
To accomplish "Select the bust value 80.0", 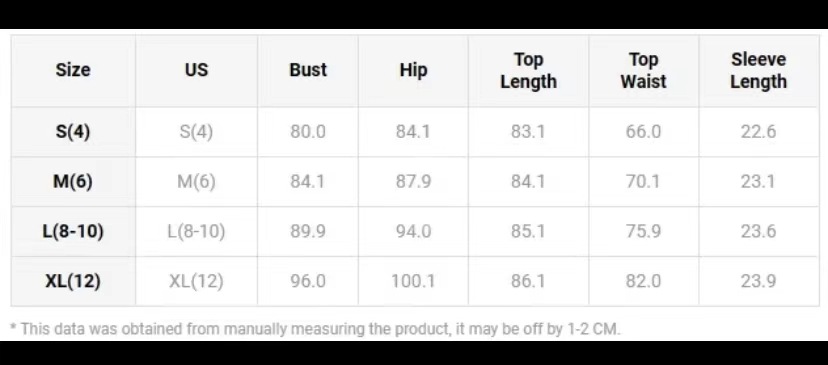I will click(x=308, y=132).
